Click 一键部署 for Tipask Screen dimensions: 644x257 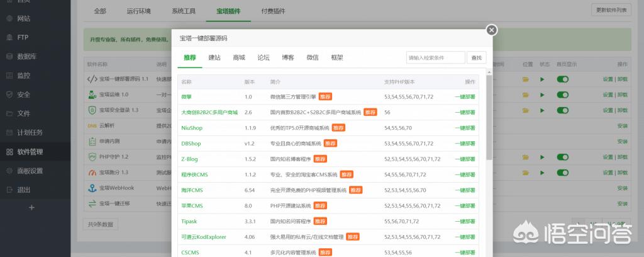click(465, 222)
